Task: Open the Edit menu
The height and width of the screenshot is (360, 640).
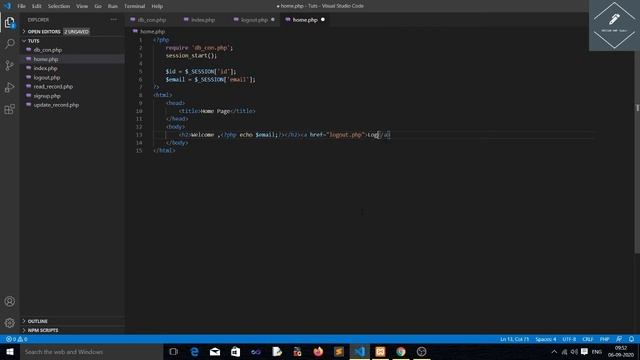Action: [x=37, y=6]
